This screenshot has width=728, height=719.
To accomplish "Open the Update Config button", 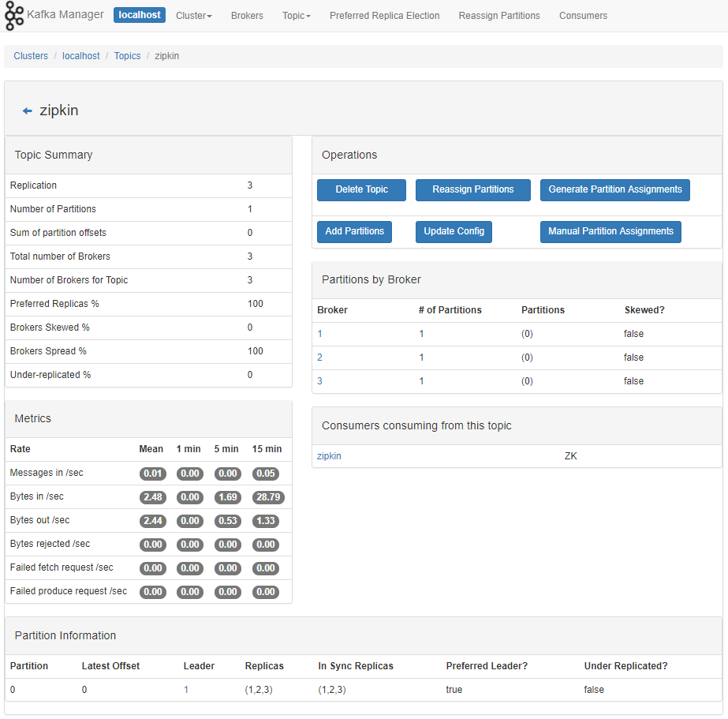I will click(x=454, y=232).
